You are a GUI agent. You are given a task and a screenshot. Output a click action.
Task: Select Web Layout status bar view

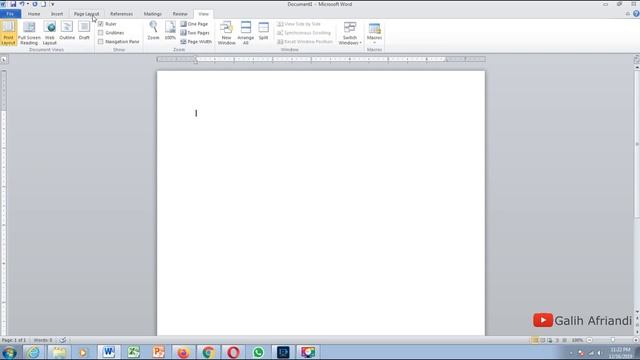550,340
